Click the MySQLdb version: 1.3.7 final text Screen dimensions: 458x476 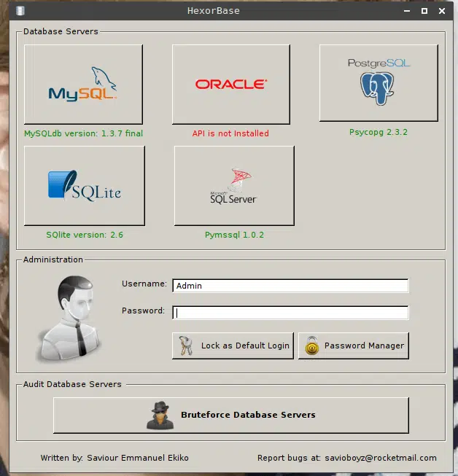[x=84, y=133]
